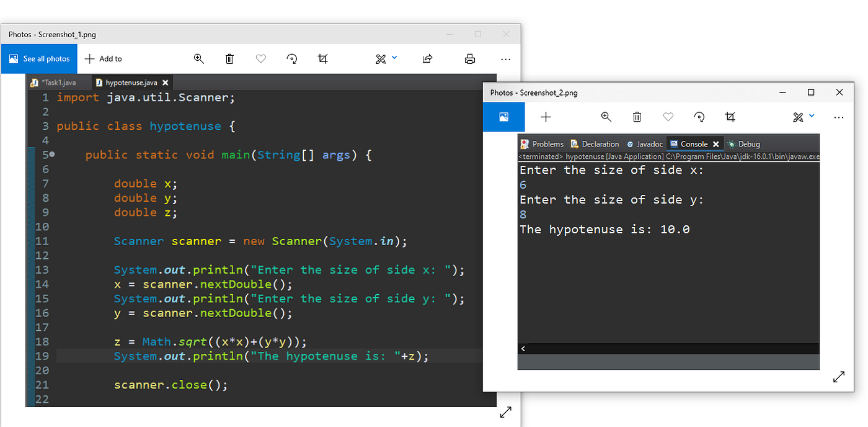Click Add to in Screenshot_1 window
The image size is (868, 427).
(104, 59)
